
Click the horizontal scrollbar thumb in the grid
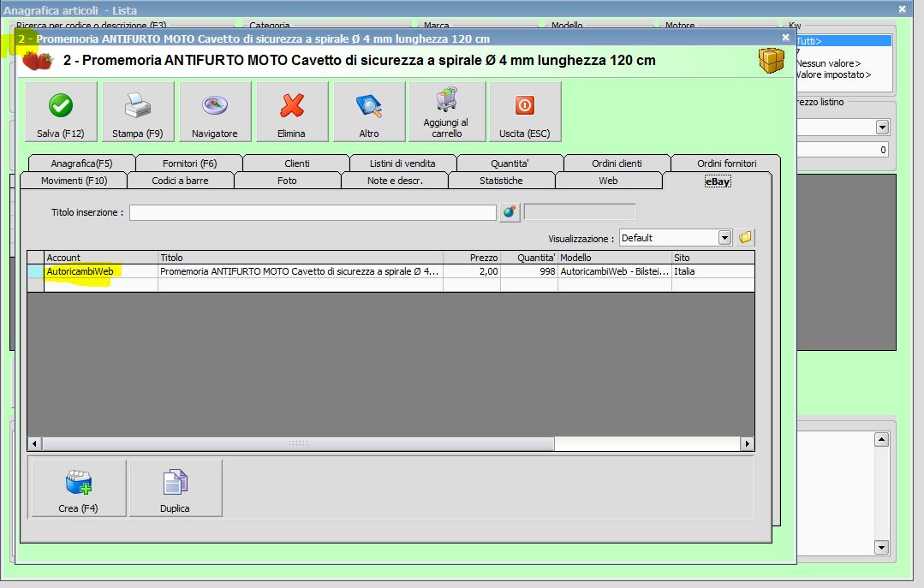pos(298,443)
